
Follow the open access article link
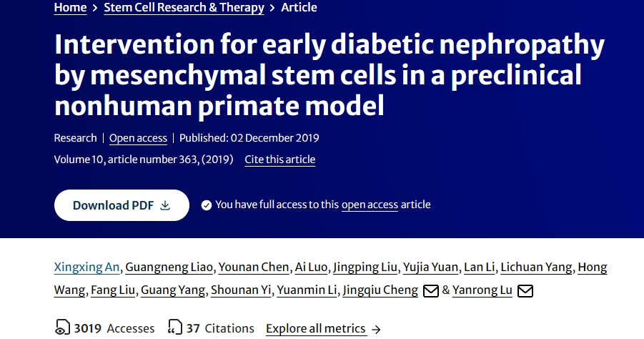click(370, 205)
